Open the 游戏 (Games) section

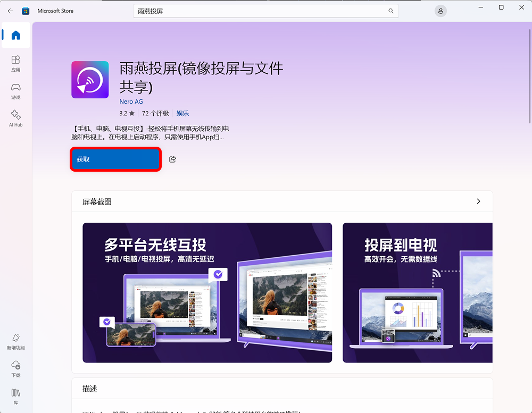click(x=15, y=91)
